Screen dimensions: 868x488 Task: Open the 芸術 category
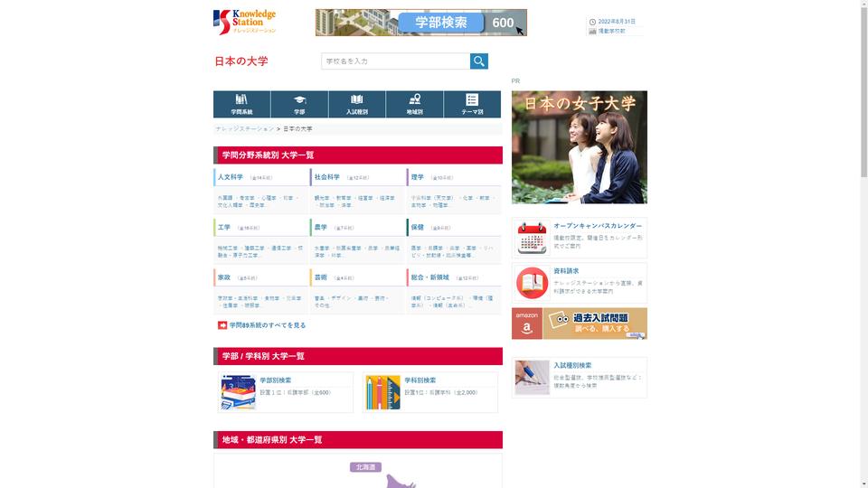coord(321,277)
